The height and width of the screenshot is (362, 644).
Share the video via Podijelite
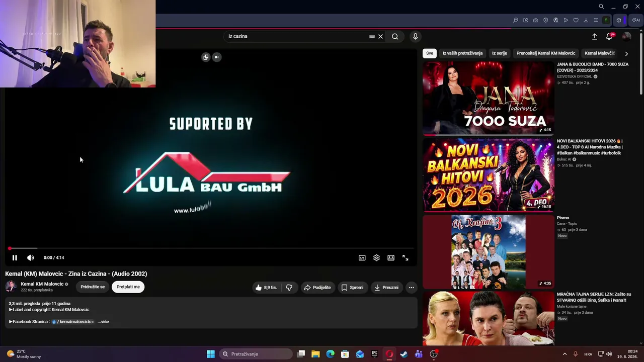[317, 288]
